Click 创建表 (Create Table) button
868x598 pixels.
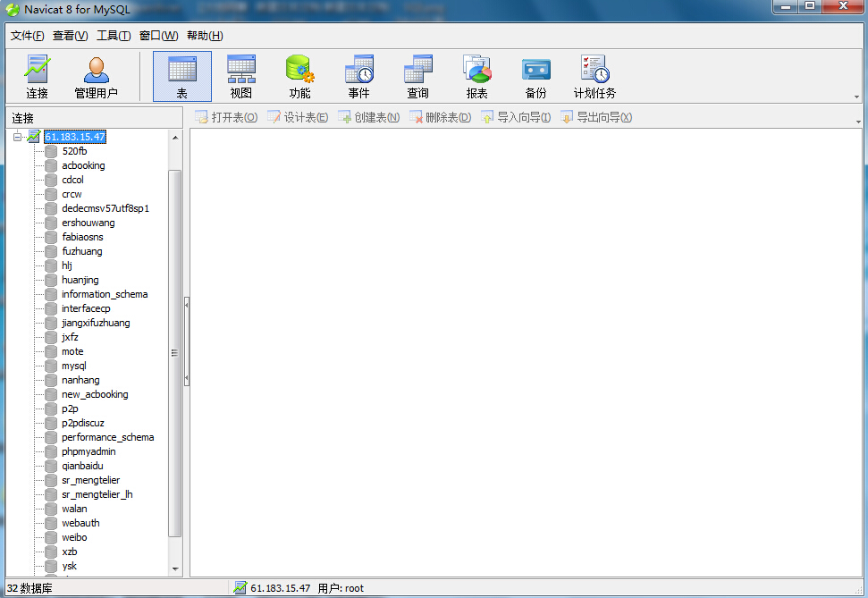368,117
